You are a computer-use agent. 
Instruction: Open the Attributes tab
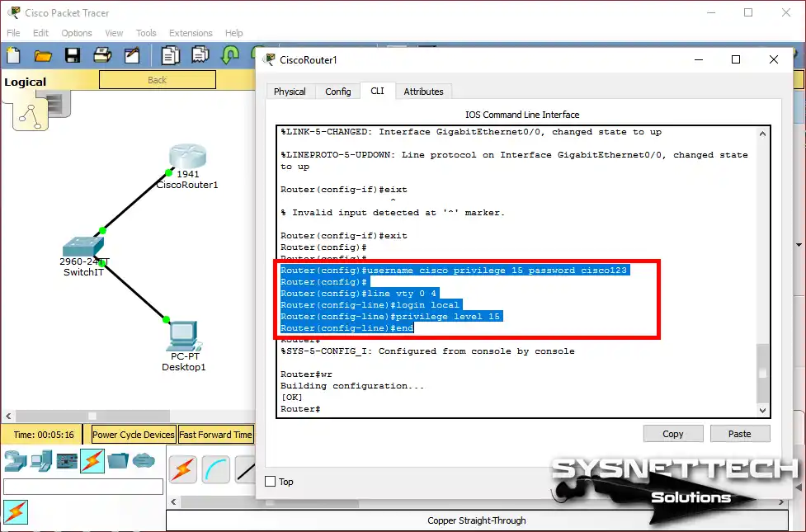click(423, 91)
